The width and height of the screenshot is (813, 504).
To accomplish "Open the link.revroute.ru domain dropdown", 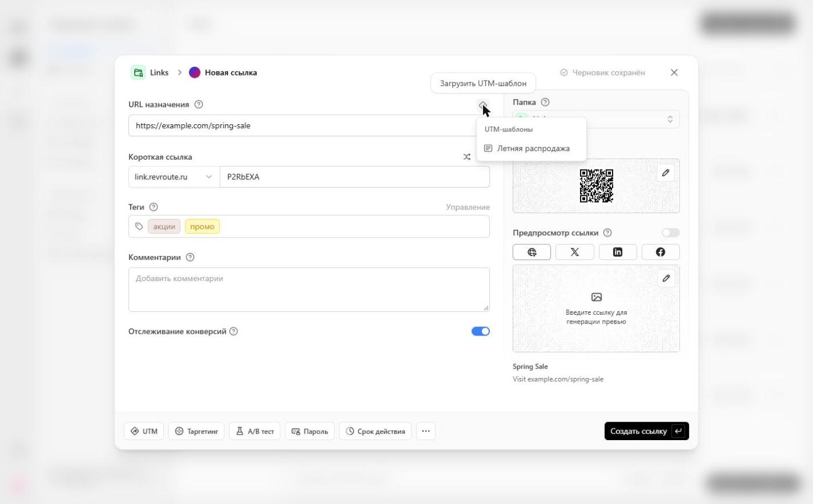I will pos(174,177).
